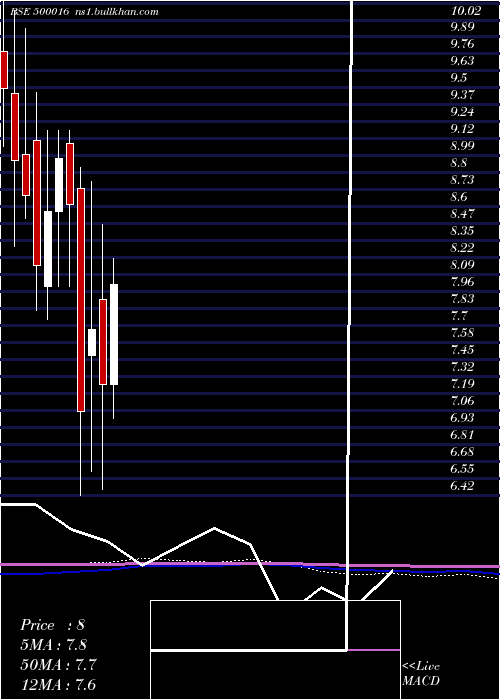This screenshot has height=700, width=500.
Task: Select the 7.45 price axis label
Action: (x=462, y=350)
